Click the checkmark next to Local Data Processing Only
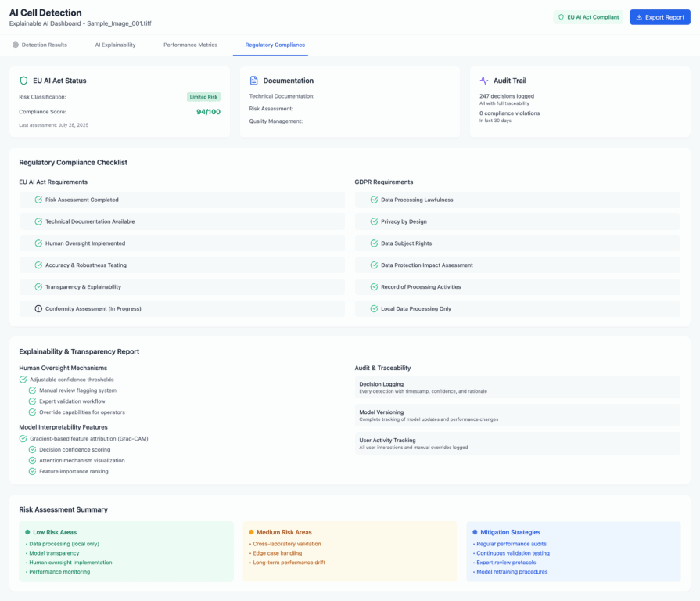 click(374, 309)
